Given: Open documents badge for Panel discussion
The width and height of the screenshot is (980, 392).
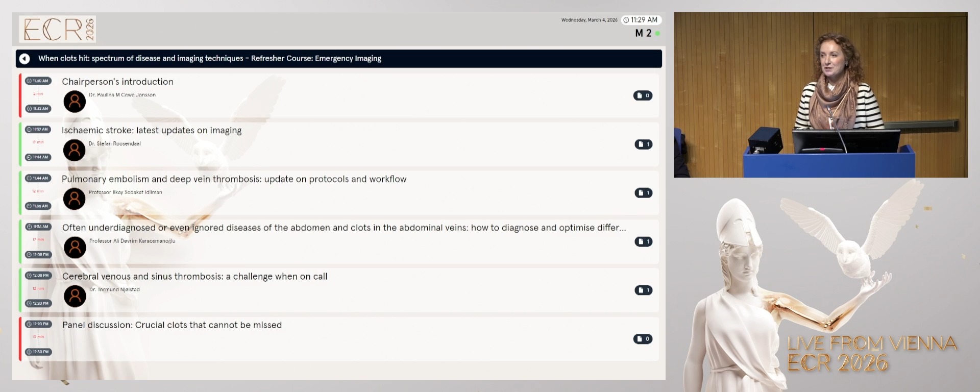Looking at the screenshot, I should [643, 339].
